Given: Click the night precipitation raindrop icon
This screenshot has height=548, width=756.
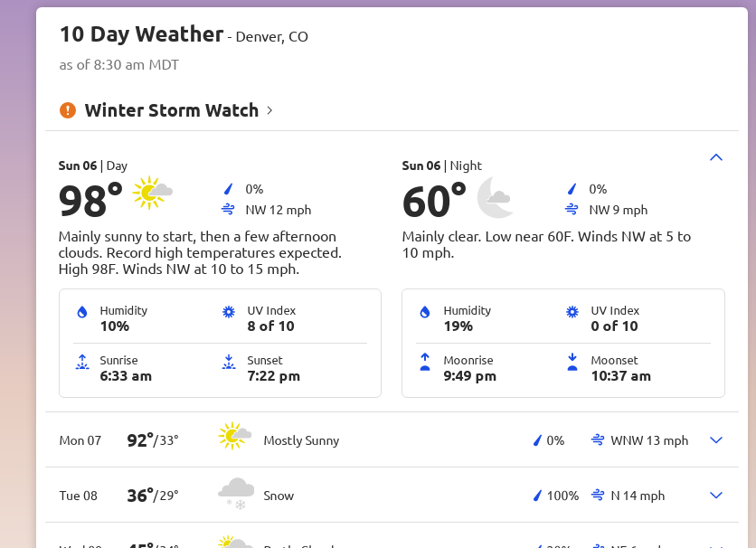Looking at the screenshot, I should [x=572, y=189].
